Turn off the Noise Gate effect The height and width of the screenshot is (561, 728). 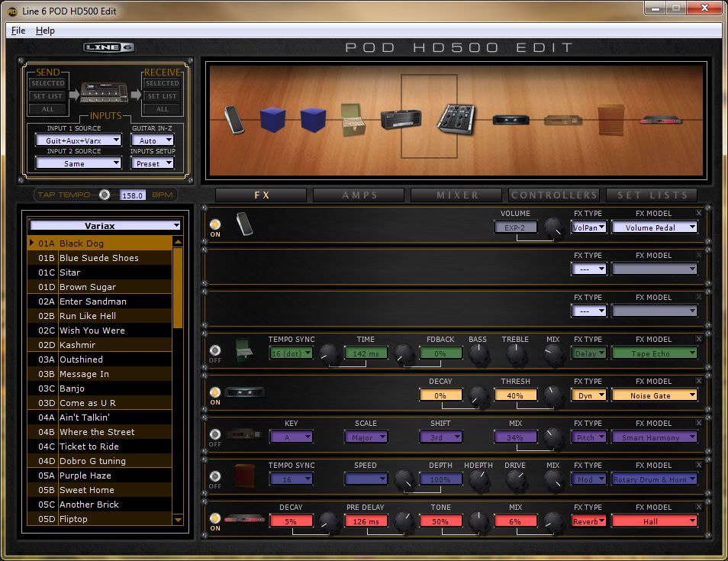point(215,392)
